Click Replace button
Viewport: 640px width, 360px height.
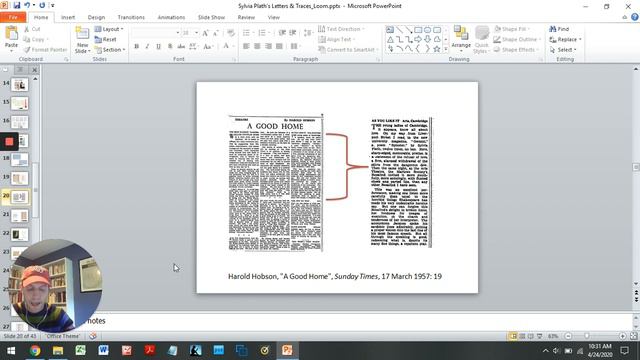[x=563, y=39]
